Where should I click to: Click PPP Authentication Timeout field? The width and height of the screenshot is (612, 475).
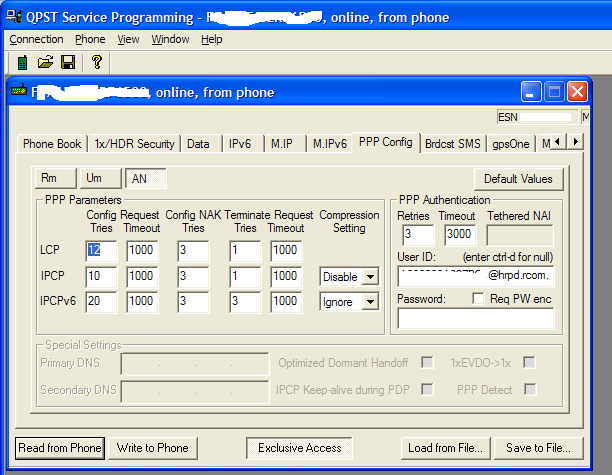460,235
